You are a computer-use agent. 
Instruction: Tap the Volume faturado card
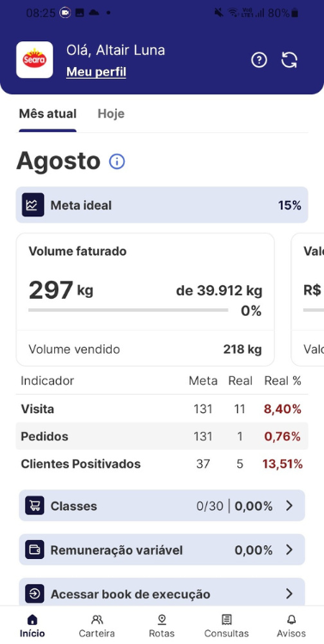[145, 300]
